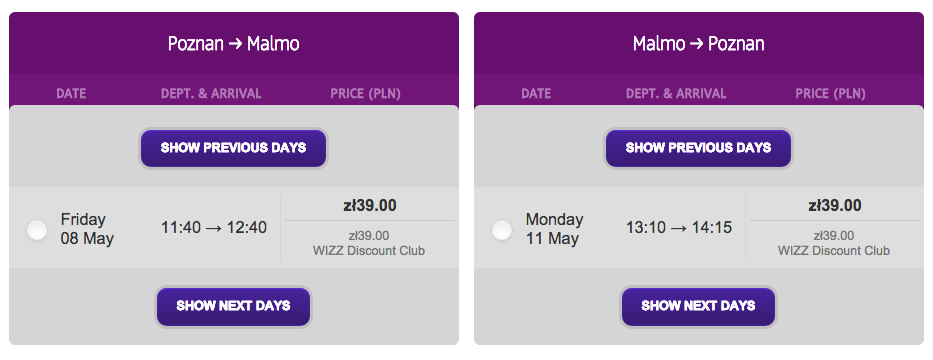933x360 pixels.
Task: Click the DATE column header in outbound panel
Action: pyautogui.click(x=71, y=94)
